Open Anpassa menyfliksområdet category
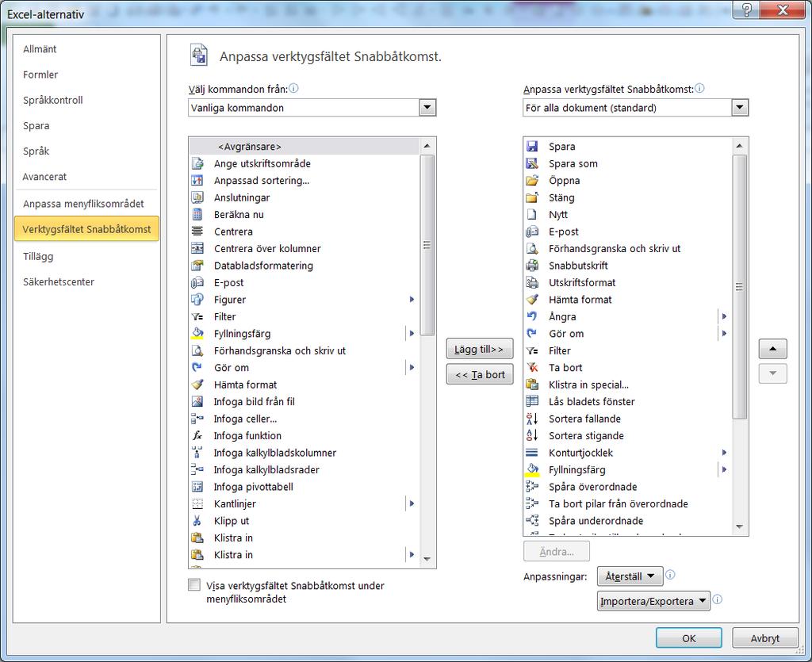This screenshot has height=662, width=812. pyautogui.click(x=83, y=204)
